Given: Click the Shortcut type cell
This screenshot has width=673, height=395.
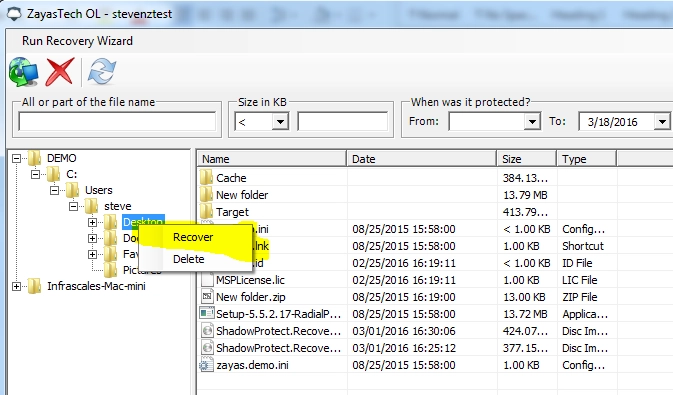Looking at the screenshot, I should point(583,246).
